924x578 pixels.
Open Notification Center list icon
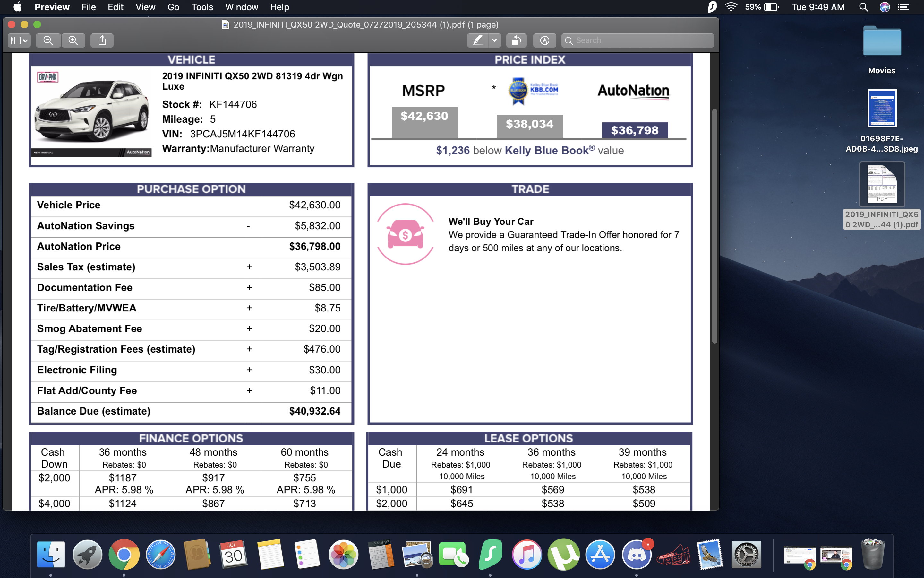click(903, 7)
